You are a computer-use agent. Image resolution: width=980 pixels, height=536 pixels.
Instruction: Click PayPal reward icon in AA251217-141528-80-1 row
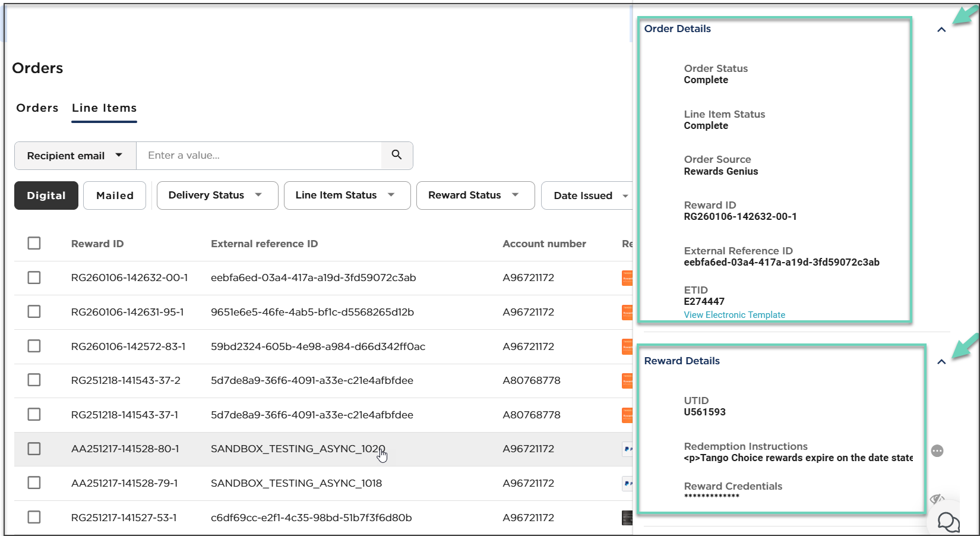coord(627,449)
